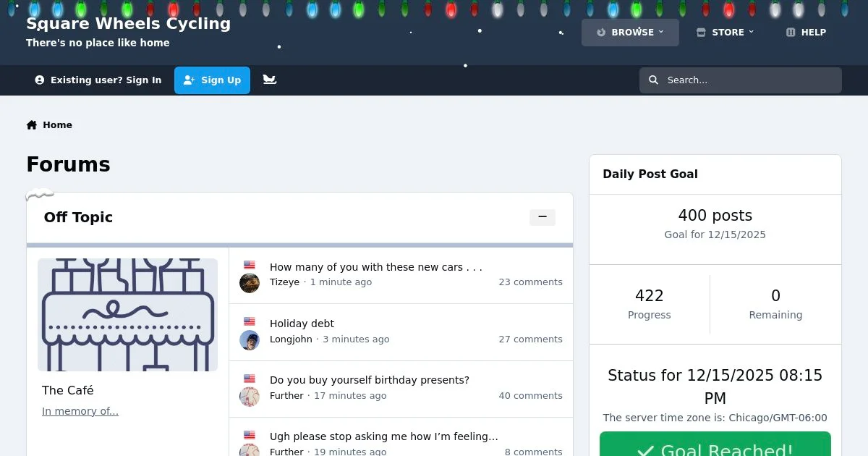Open the In memory of... subforum link

coord(80,411)
